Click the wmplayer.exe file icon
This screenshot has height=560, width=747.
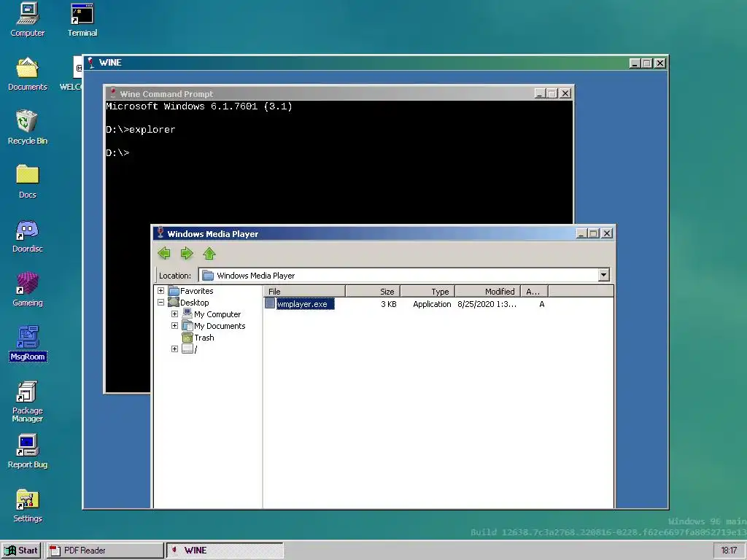click(x=270, y=303)
